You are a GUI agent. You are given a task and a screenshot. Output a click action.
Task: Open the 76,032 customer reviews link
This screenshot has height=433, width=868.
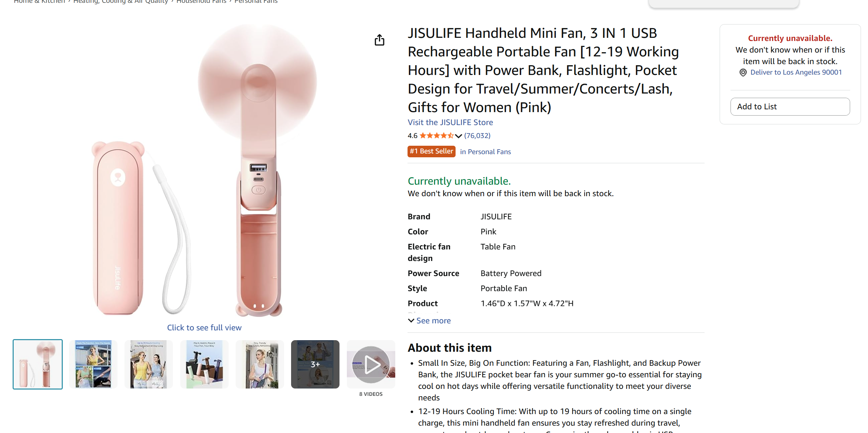(477, 136)
